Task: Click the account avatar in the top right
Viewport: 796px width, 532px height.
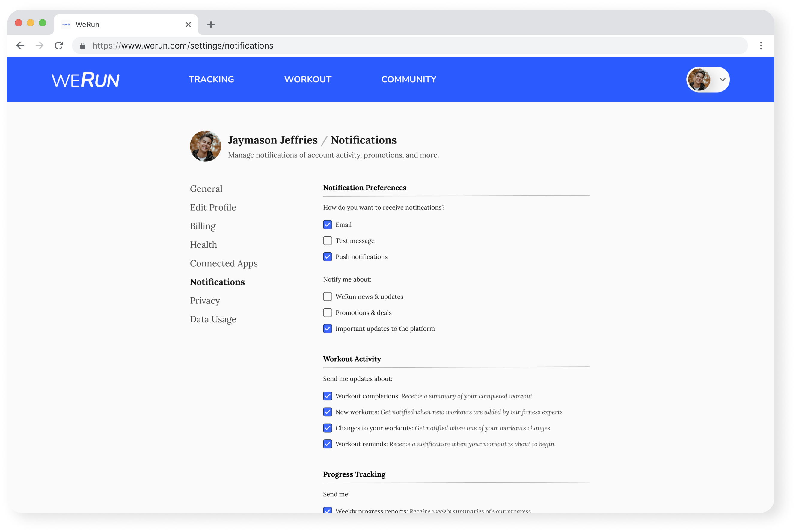Action: point(700,79)
